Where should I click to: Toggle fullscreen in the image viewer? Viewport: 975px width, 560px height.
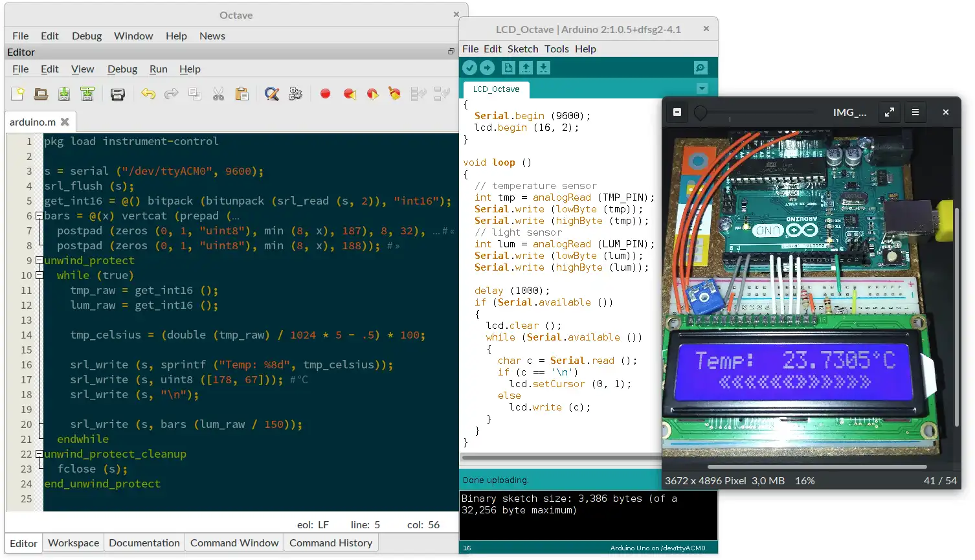(x=890, y=112)
